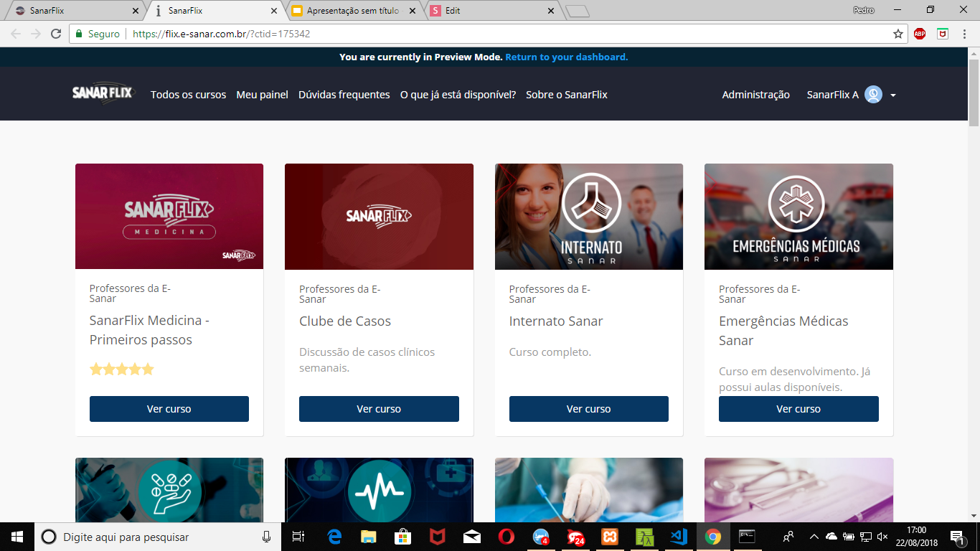980x551 pixels.
Task: Click the five-star rating on SanarFlix Medicina
Action: (x=122, y=369)
